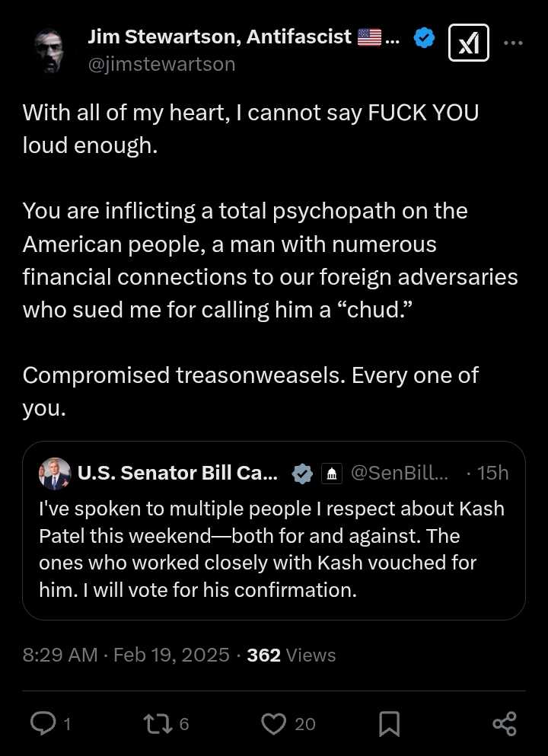Click the U.S. Senator Bill Ca... name
This screenshot has width=548, height=756.
(x=177, y=473)
